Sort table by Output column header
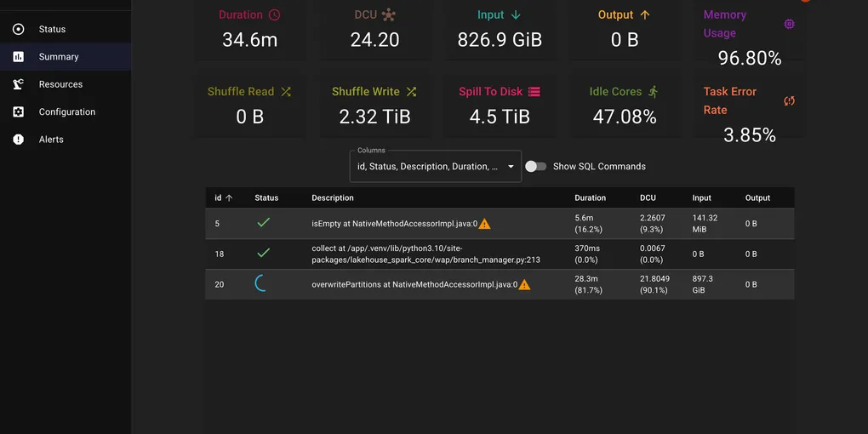The image size is (868, 434). click(x=757, y=197)
